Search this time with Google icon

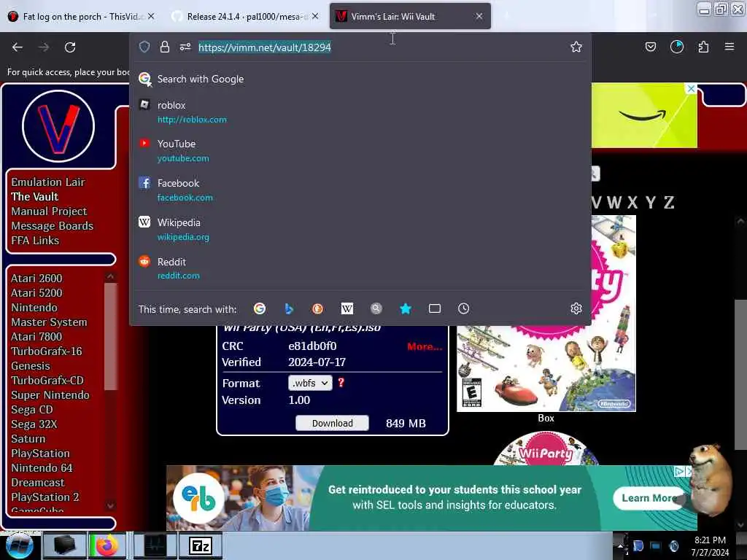(260, 308)
